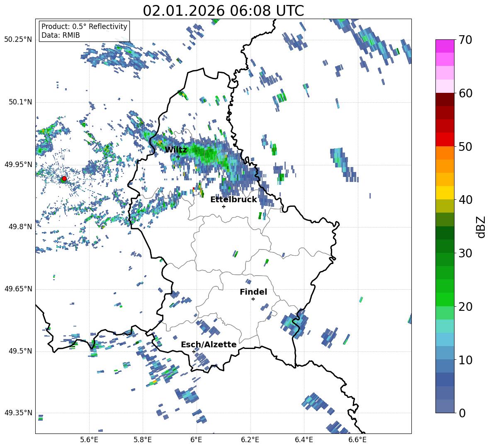Click the bright red segment of the colorbar
This screenshot has height=448, width=491.
point(445,140)
